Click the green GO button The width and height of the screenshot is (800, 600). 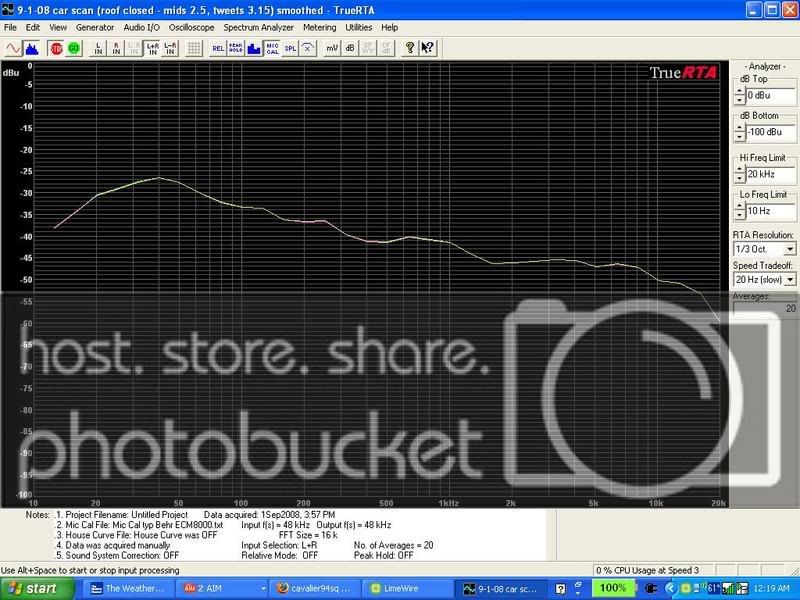pyautogui.click(x=74, y=48)
